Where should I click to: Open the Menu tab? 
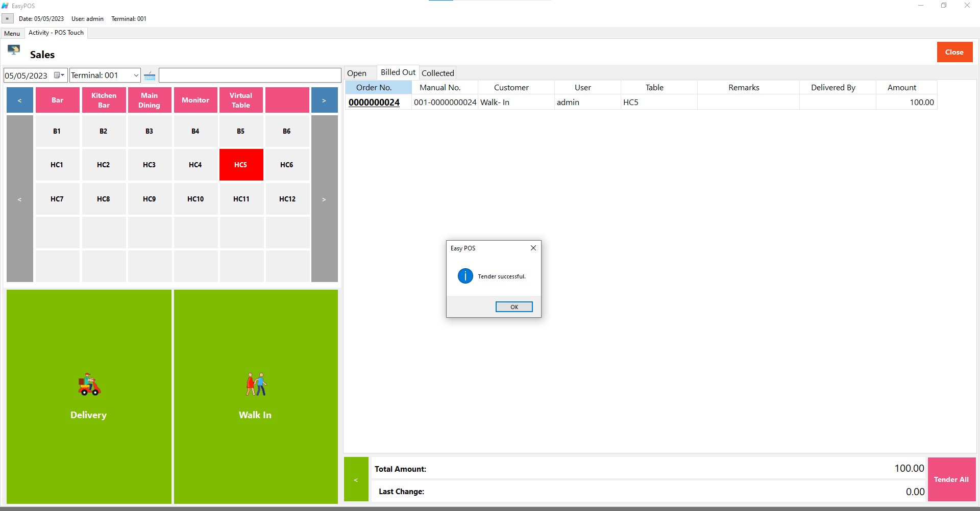tap(12, 34)
